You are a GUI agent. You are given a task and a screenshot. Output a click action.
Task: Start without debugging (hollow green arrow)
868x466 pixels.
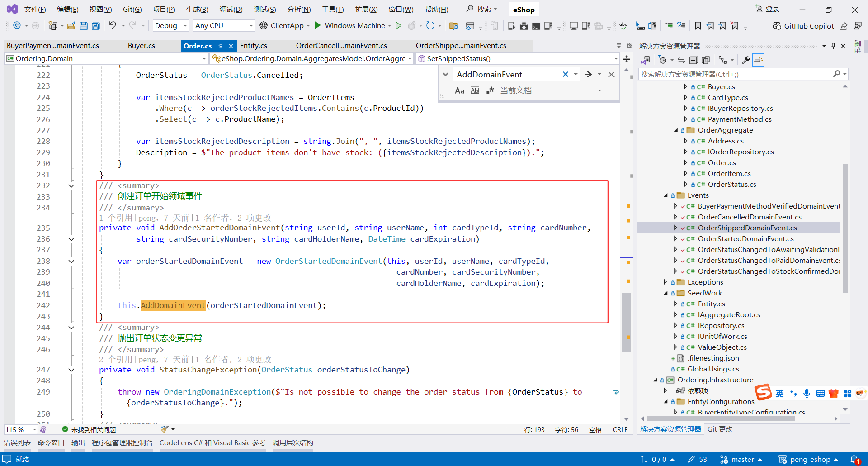[x=398, y=26]
